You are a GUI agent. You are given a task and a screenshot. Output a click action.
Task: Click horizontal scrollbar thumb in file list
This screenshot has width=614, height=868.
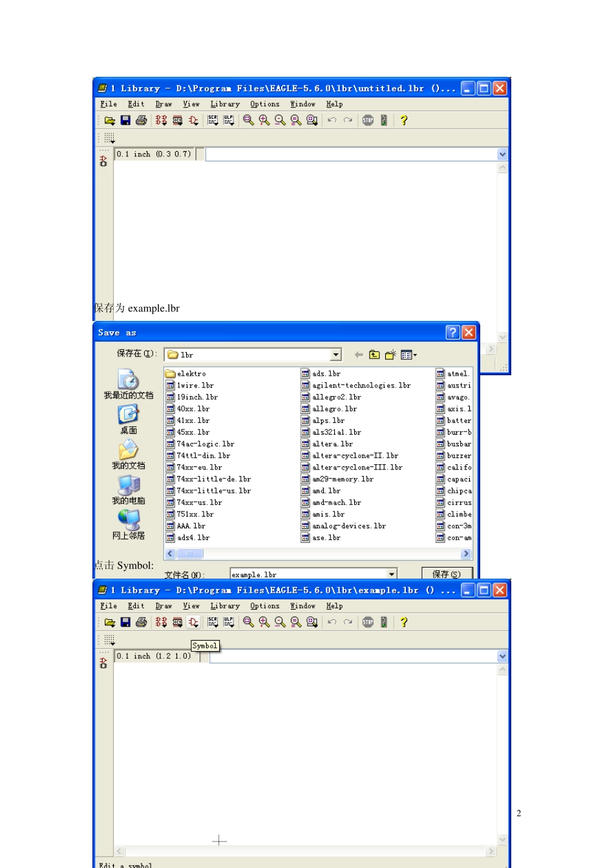[x=190, y=553]
